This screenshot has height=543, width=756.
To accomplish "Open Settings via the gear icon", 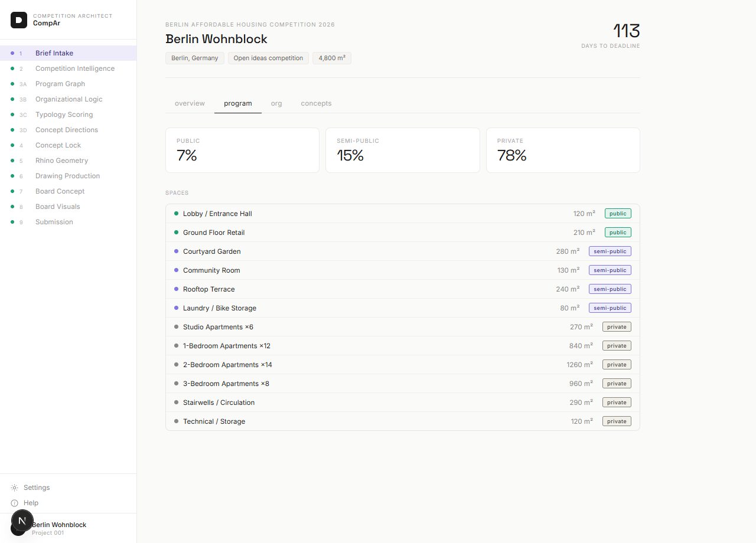I will pos(14,488).
